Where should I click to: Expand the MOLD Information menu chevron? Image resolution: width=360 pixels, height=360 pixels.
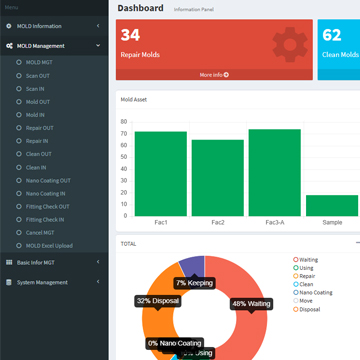tap(98, 26)
